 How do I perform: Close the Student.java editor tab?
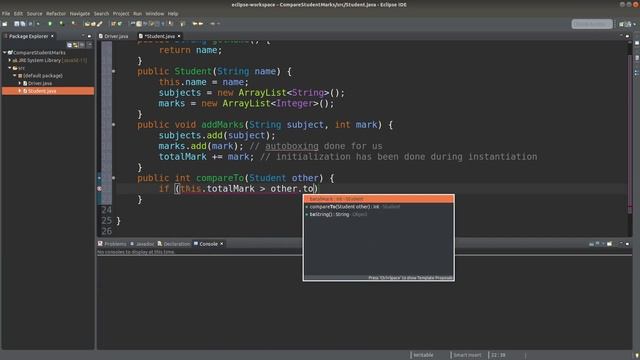click(x=179, y=36)
